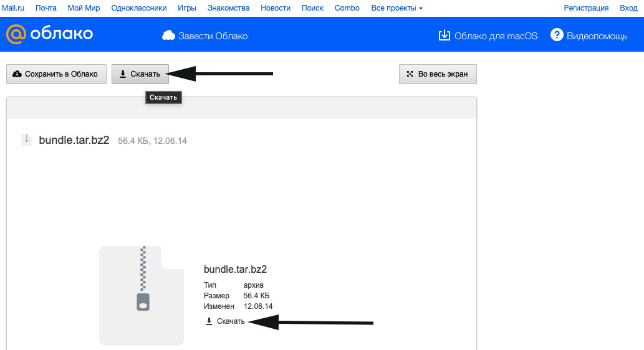Expand the Все проекты dropdown
The height and width of the screenshot is (350, 644).
396,8
